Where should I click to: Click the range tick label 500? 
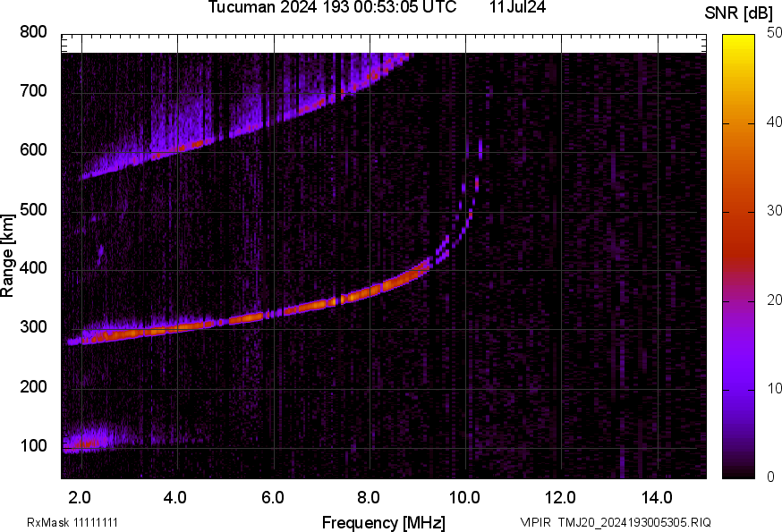pos(33,209)
